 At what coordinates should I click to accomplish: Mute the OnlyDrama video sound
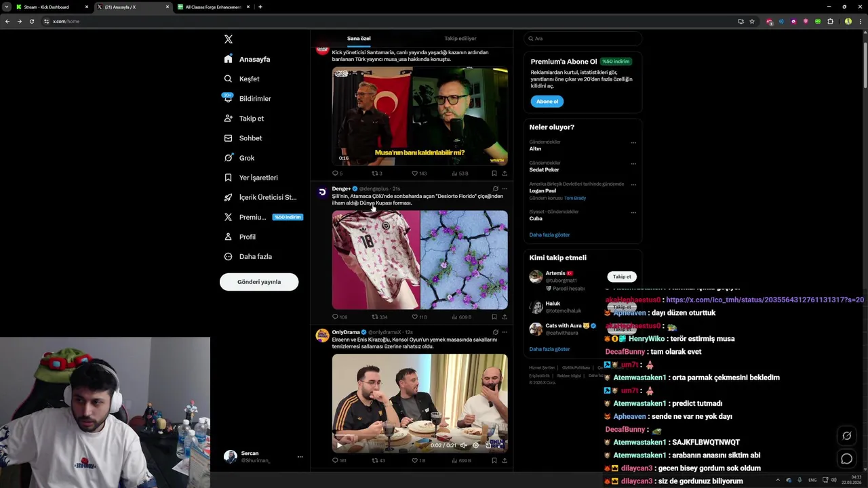(x=464, y=445)
